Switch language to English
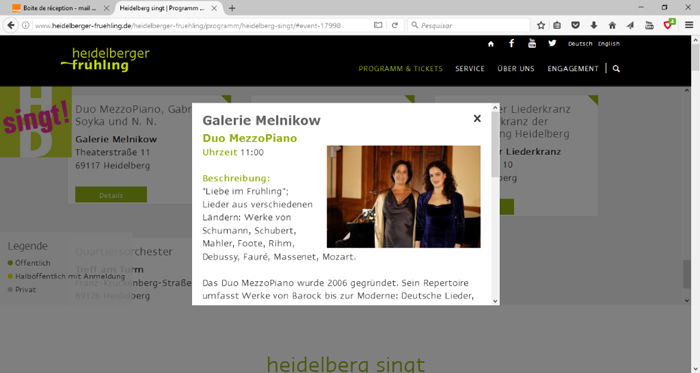 [608, 44]
